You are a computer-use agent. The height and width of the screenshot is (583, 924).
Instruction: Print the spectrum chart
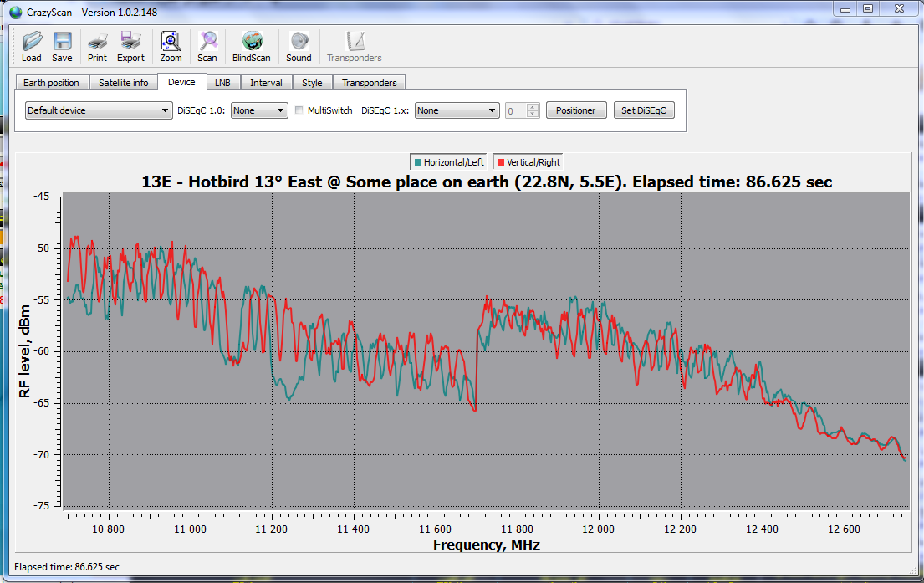(97, 46)
